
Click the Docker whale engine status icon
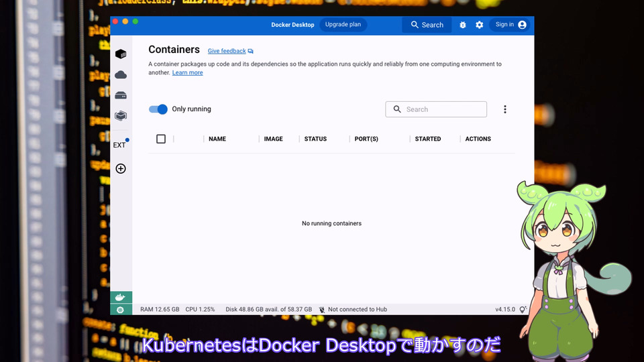click(x=121, y=297)
